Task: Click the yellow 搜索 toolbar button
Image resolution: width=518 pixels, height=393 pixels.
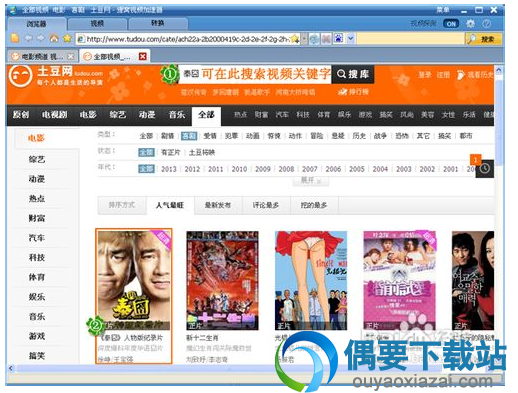Action: 483,39
